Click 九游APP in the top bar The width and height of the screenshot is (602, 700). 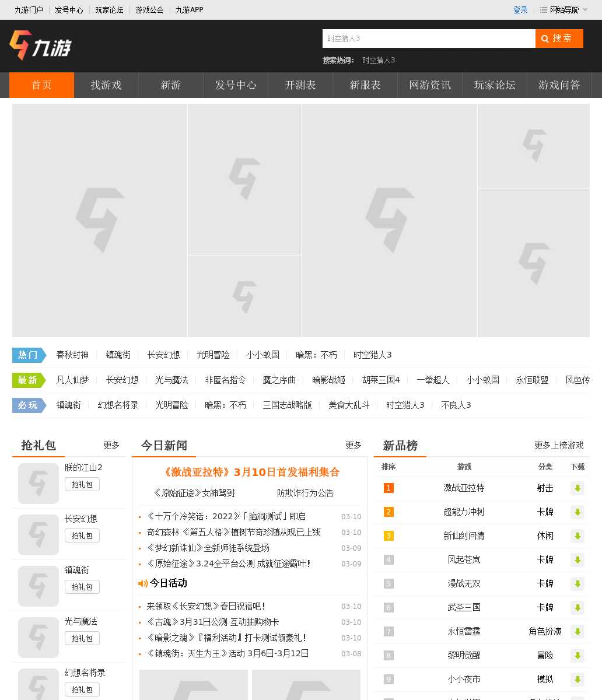(189, 10)
